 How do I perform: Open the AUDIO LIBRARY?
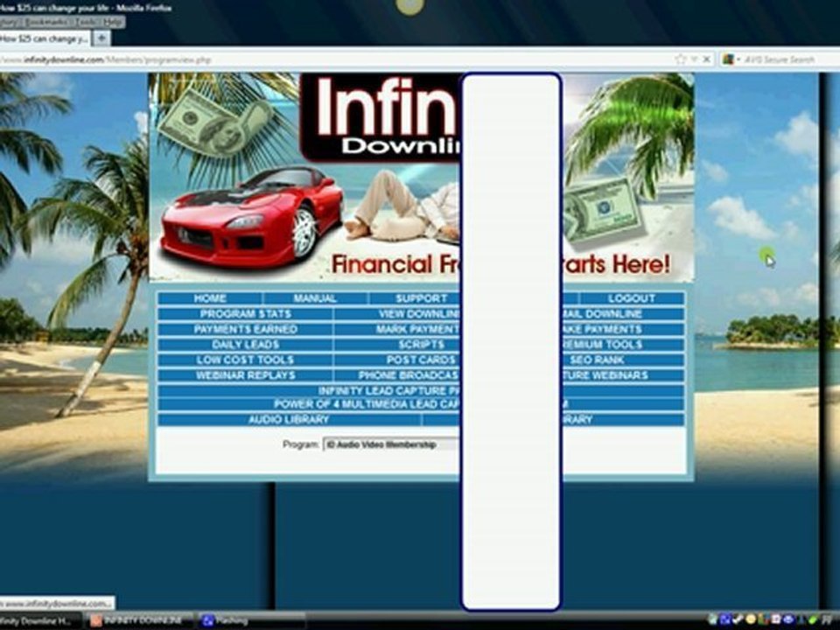pos(290,419)
